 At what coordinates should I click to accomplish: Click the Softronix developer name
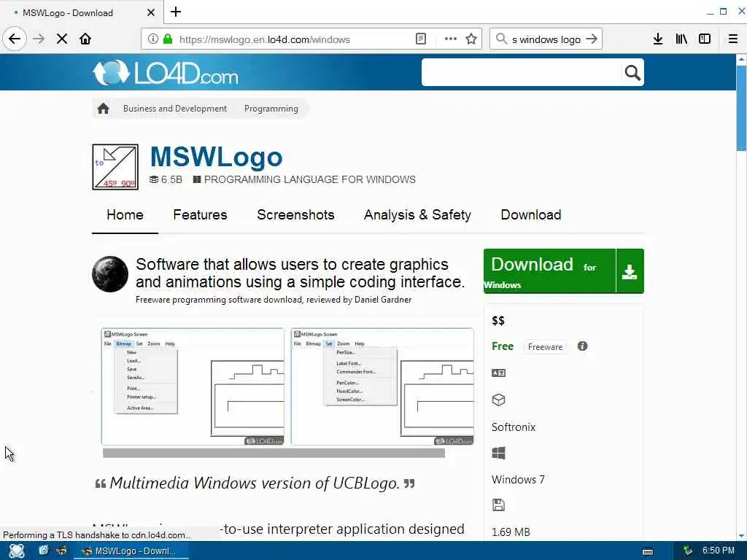[x=514, y=427]
